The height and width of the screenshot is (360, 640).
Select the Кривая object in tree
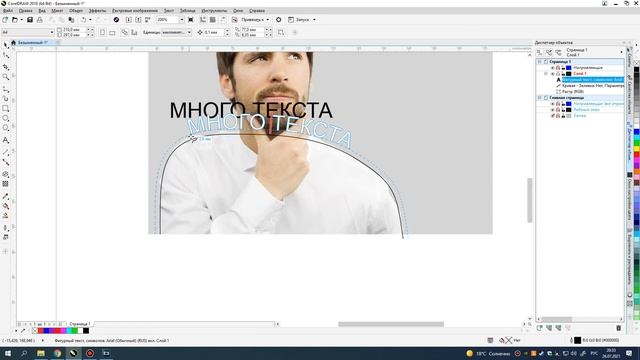[x=593, y=86]
